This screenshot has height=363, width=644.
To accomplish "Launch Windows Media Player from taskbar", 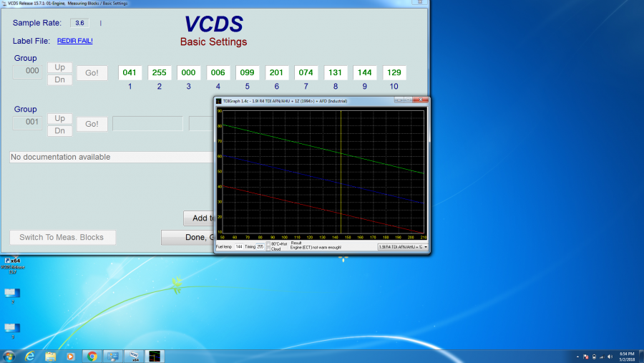I will [71, 356].
